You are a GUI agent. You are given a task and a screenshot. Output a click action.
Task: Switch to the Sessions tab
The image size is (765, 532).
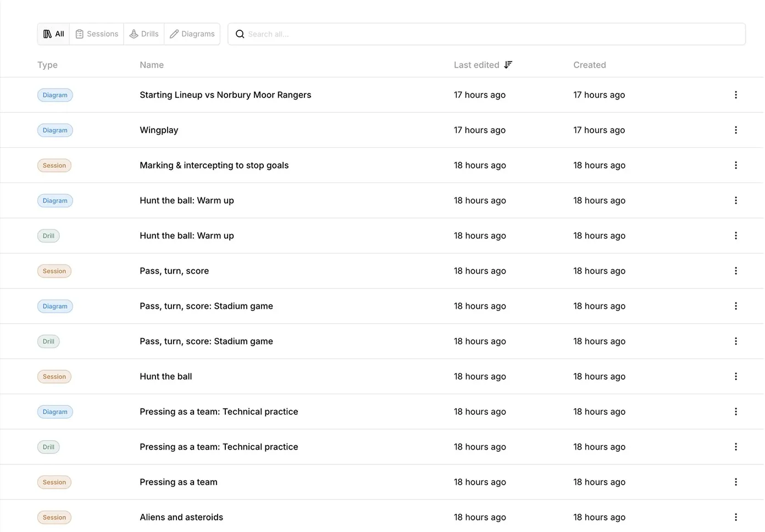[x=97, y=34]
